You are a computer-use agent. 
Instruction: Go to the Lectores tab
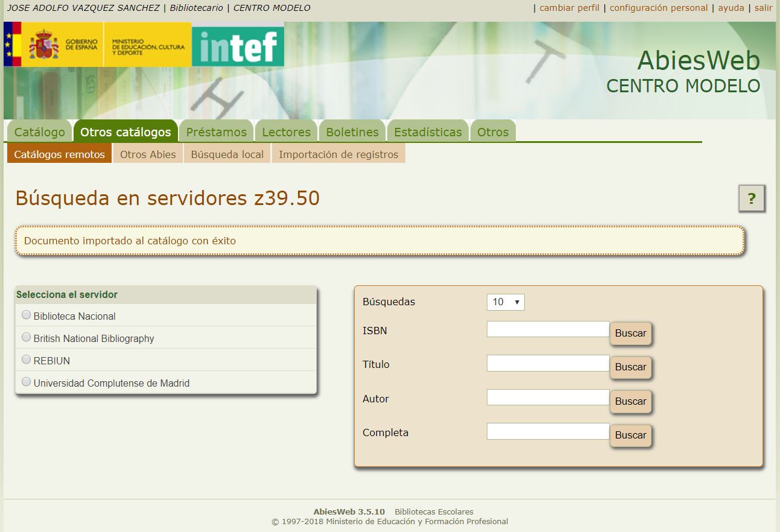[287, 132]
